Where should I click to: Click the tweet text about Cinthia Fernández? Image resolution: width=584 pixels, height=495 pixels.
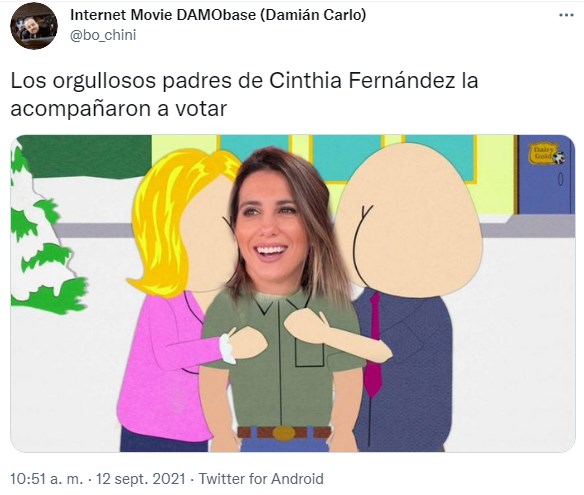[244, 94]
